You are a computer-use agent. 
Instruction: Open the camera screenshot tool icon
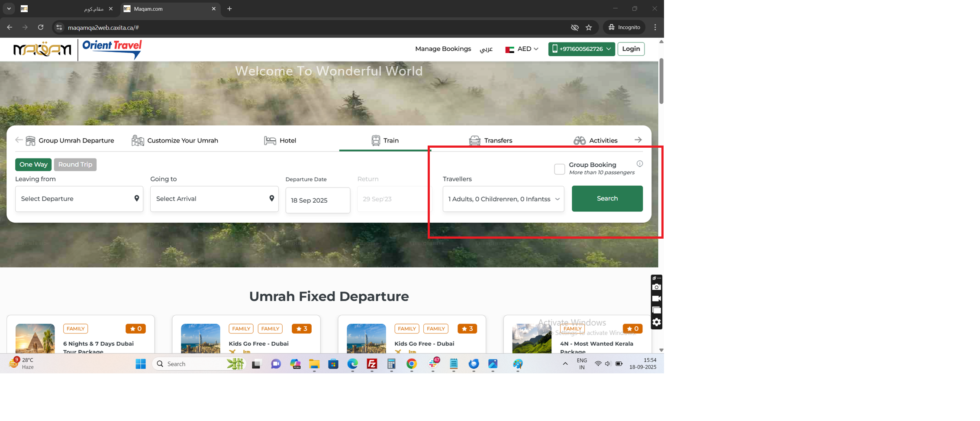point(656,287)
